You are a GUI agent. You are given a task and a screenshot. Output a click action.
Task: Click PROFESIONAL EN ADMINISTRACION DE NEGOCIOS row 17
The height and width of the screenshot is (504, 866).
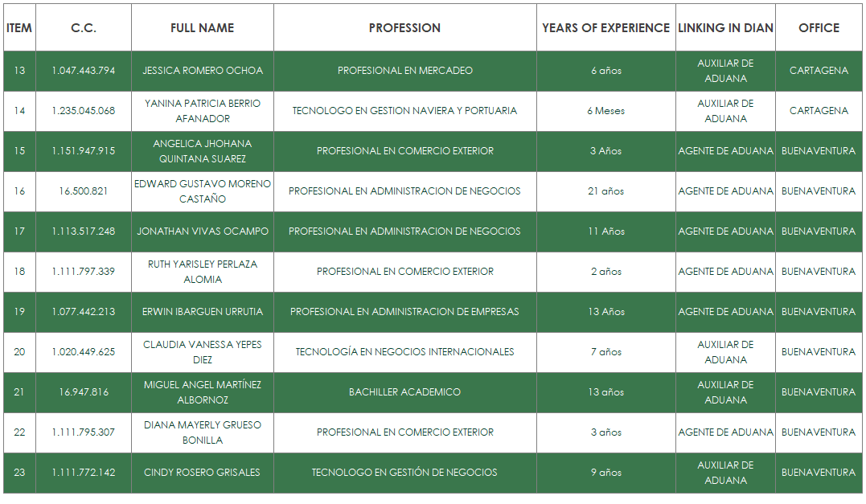tap(404, 232)
